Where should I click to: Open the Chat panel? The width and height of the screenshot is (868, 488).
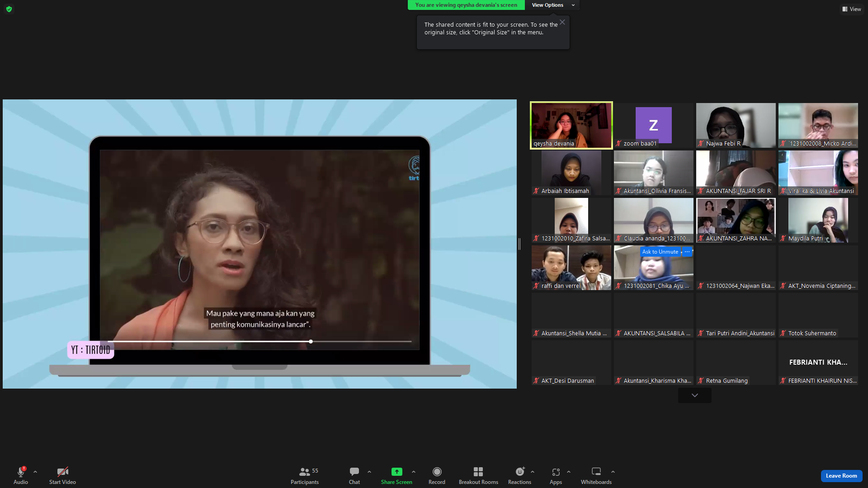click(354, 475)
